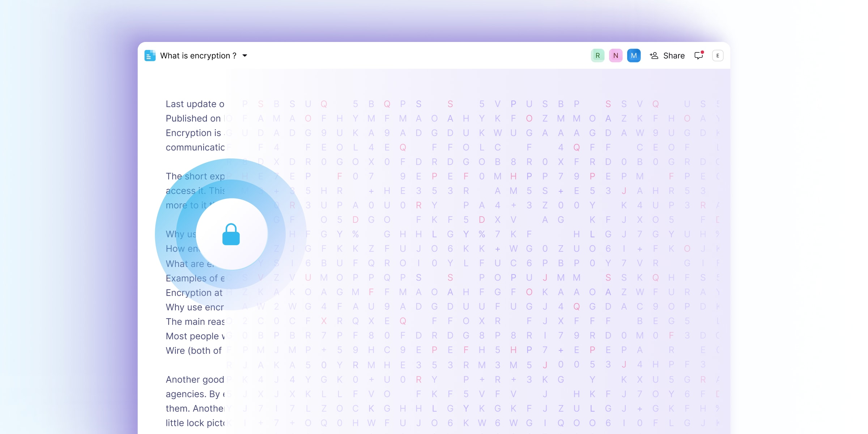Open the E user profile button
The height and width of the screenshot is (434, 868).
(x=718, y=56)
